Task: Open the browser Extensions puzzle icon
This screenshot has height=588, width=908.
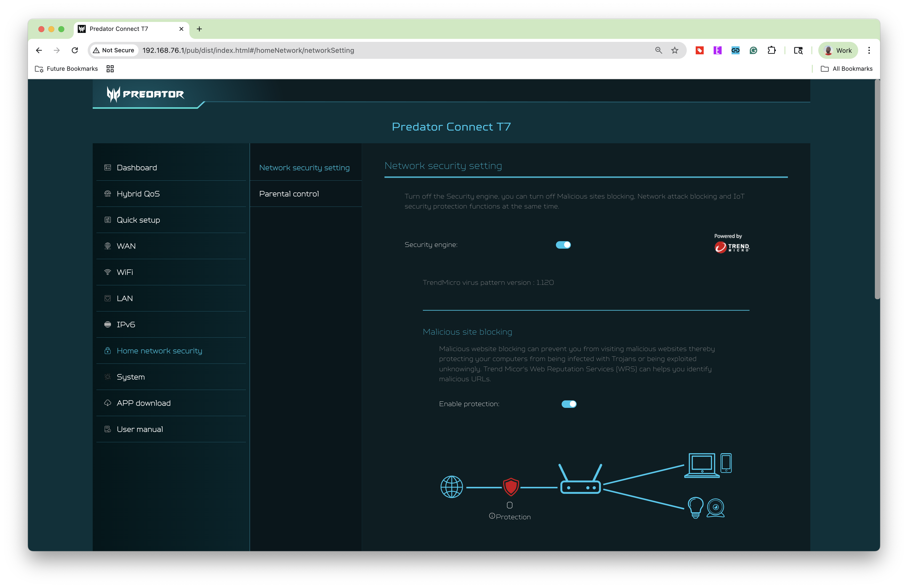Action: (771, 50)
